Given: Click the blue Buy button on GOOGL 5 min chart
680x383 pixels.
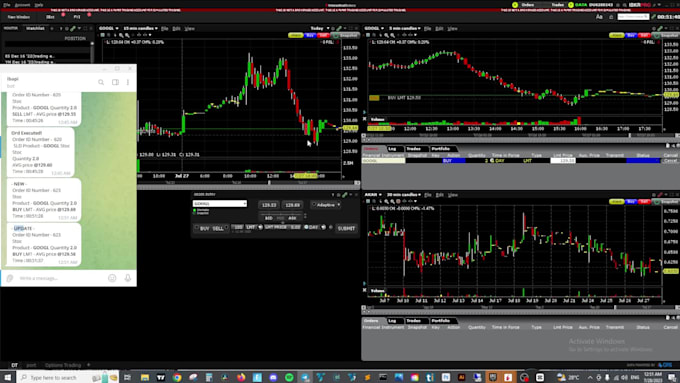Looking at the screenshot, I should (x=631, y=35).
